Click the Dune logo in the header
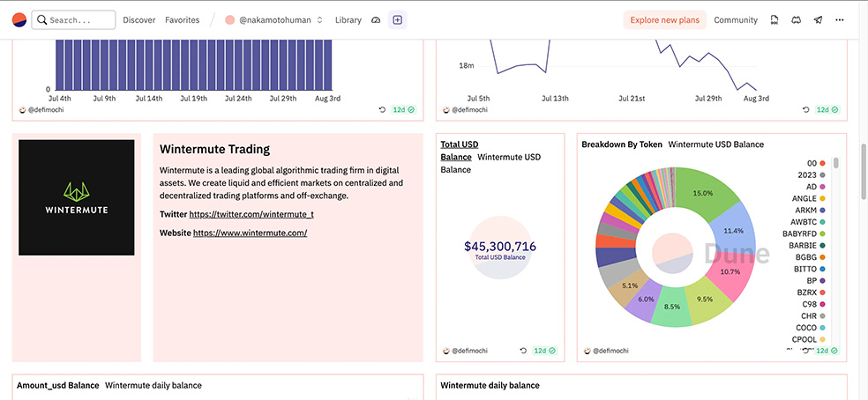The width and height of the screenshot is (868, 400). pos(19,20)
